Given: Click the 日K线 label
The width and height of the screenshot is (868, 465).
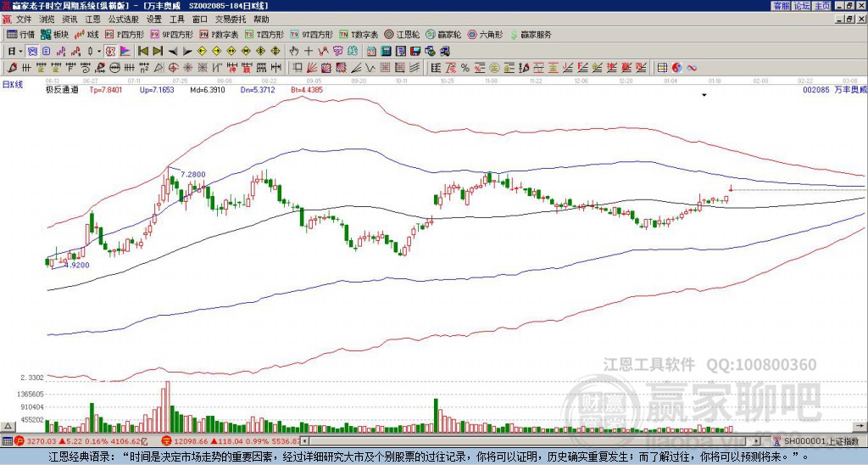Looking at the screenshot, I should tap(13, 84).
